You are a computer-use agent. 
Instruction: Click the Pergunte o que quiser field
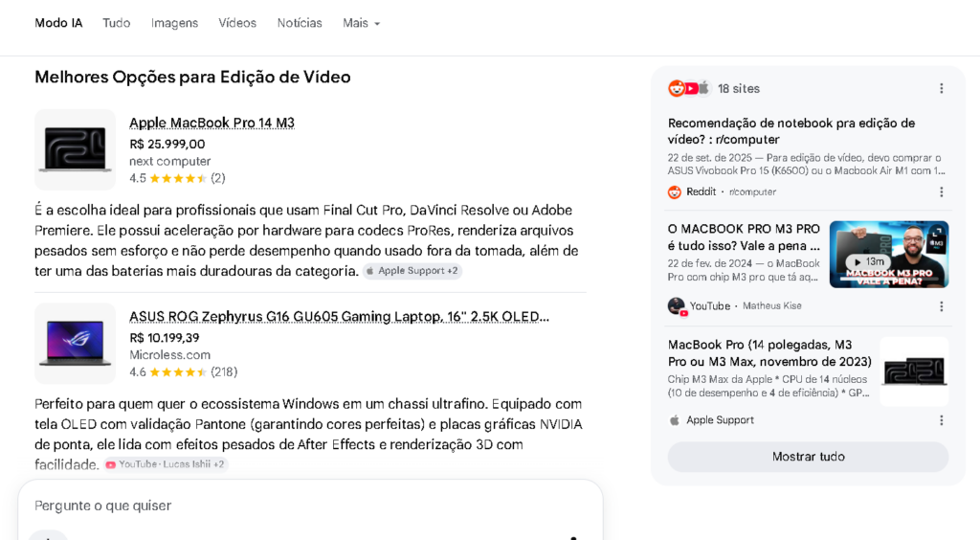(310, 506)
